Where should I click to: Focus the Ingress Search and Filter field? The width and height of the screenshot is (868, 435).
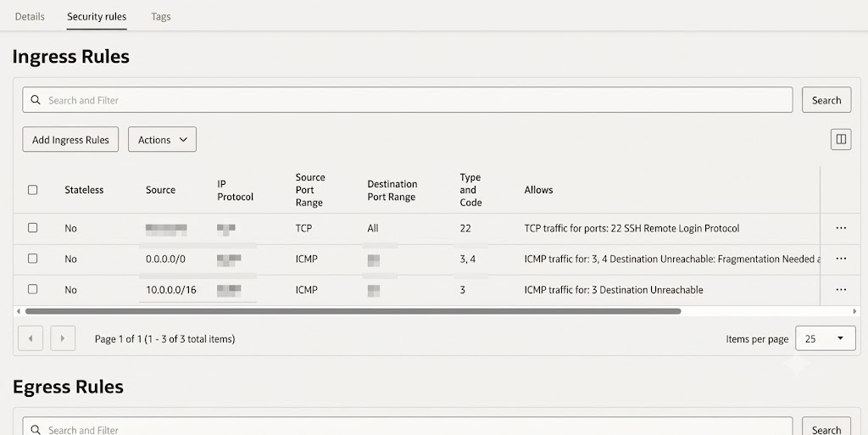click(x=408, y=100)
